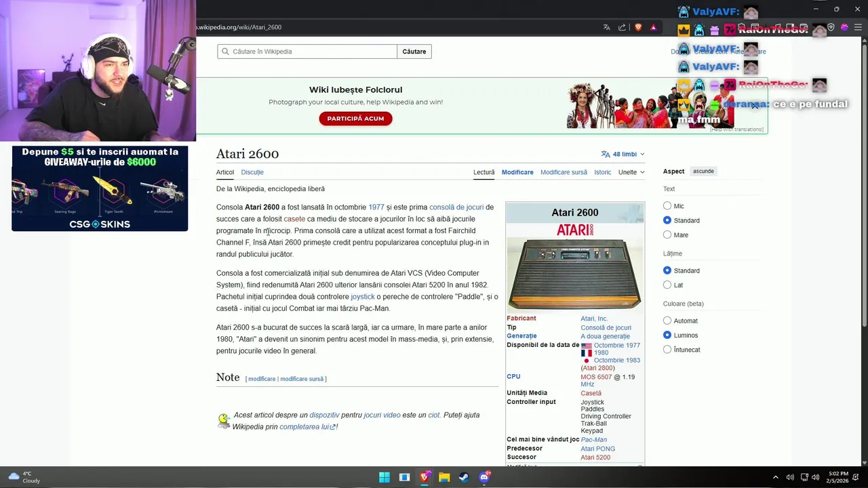Open Task View on taskbar
868x488 pixels.
coord(404,477)
